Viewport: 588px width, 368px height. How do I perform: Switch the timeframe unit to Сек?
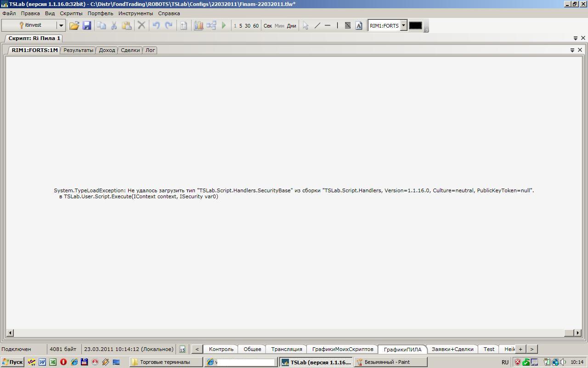pyautogui.click(x=268, y=26)
